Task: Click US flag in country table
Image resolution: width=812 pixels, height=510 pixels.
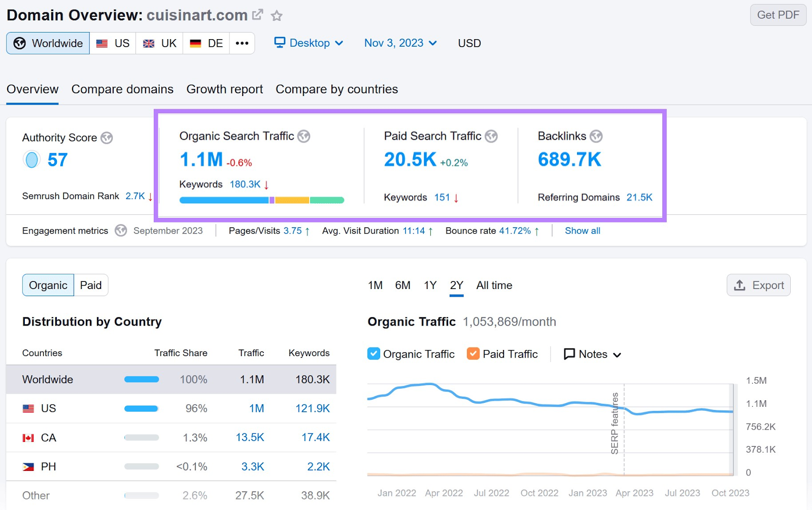Action: 28,408
